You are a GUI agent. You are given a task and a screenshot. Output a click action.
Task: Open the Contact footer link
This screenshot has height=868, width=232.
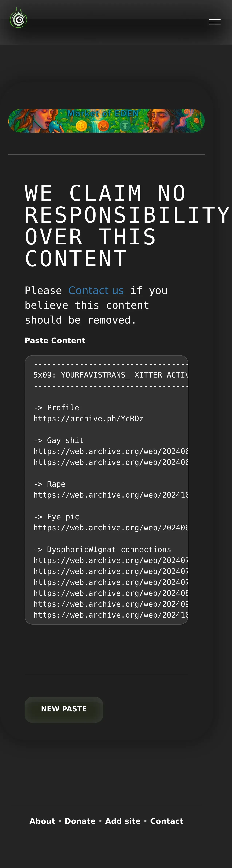(166, 821)
